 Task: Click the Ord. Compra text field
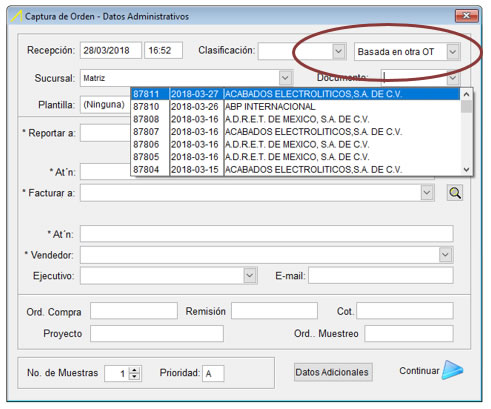click(134, 311)
